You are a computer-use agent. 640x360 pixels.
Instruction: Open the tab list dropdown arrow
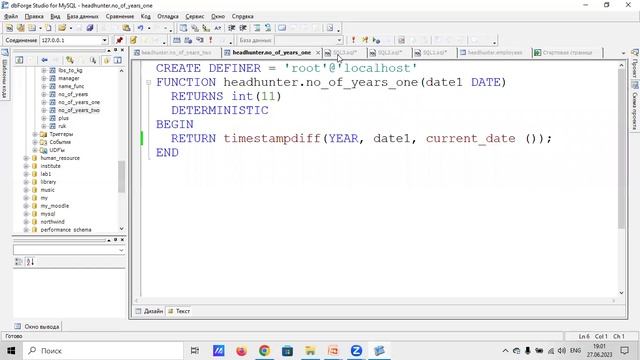[x=623, y=53]
